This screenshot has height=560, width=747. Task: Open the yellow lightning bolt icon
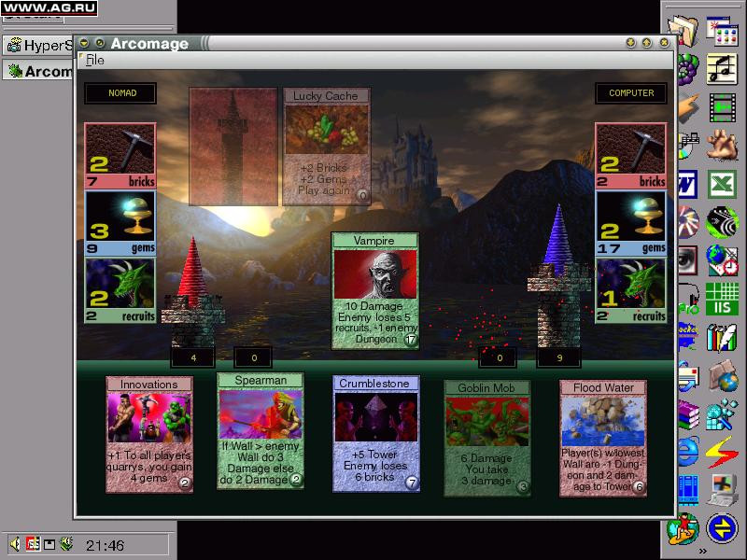point(722,451)
